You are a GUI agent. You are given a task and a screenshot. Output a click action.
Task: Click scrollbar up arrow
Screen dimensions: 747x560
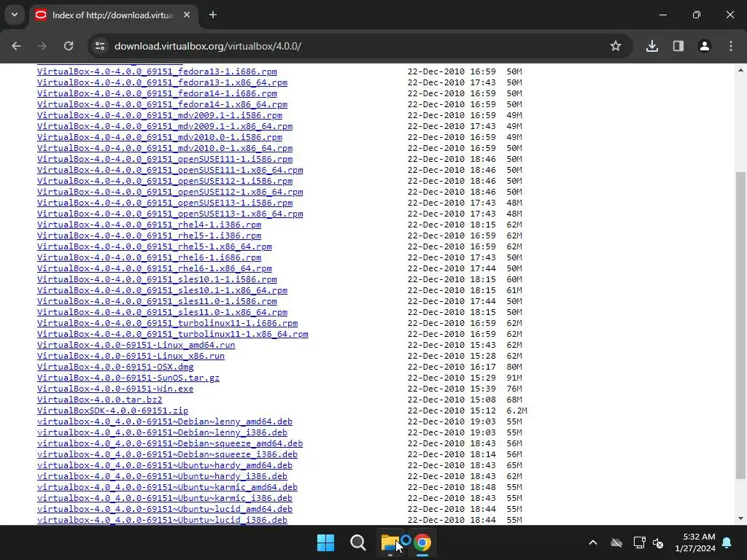pyautogui.click(x=740, y=70)
